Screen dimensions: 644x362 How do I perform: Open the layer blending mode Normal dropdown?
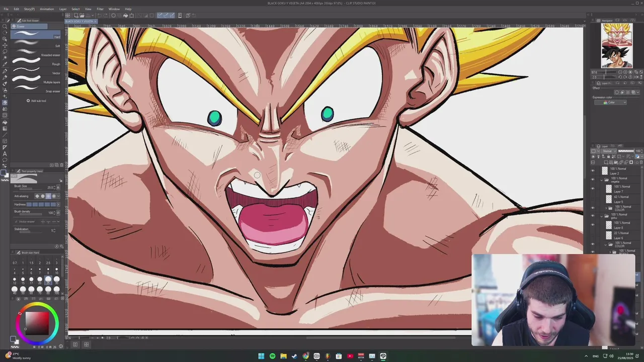click(610, 151)
